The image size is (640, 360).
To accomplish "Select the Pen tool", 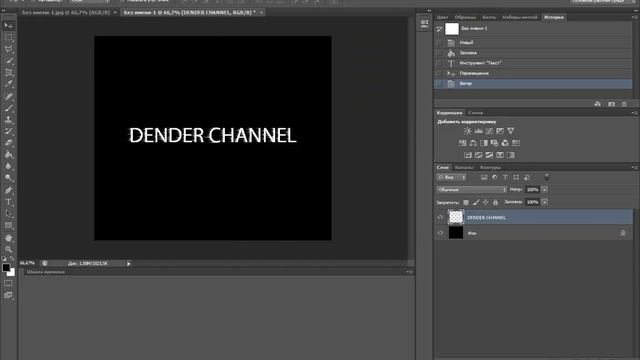I will click(9, 190).
